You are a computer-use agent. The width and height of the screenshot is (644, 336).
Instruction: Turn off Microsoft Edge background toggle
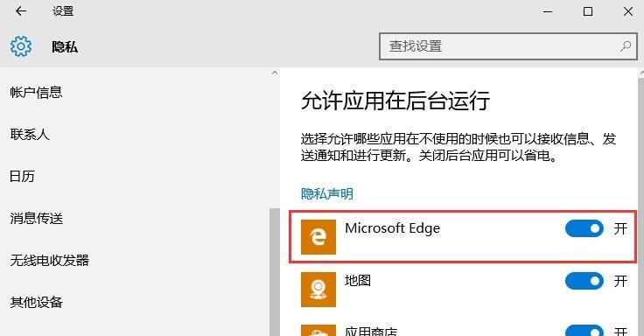click(x=584, y=228)
